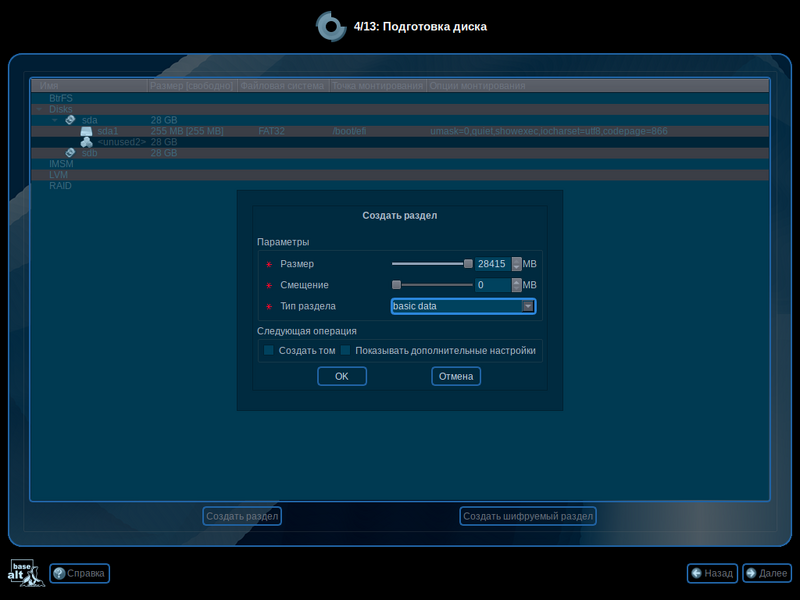Click the Создать шифруемый раздел button
This screenshot has width=800, height=600.
coord(528,516)
